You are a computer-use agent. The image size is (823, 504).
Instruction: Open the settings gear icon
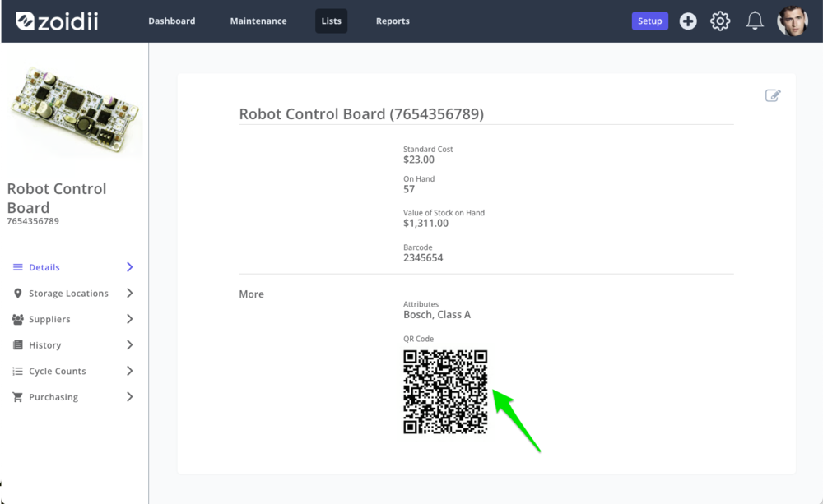click(x=720, y=21)
